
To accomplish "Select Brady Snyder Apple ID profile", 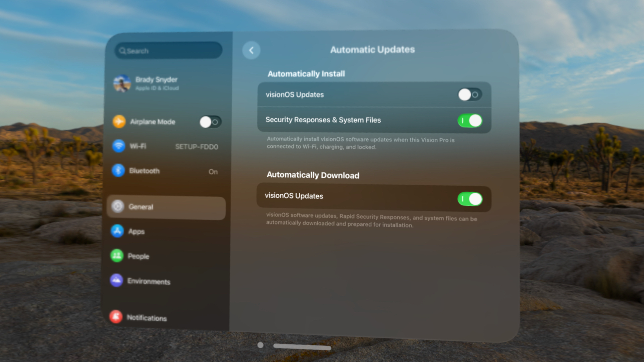I will [x=168, y=83].
